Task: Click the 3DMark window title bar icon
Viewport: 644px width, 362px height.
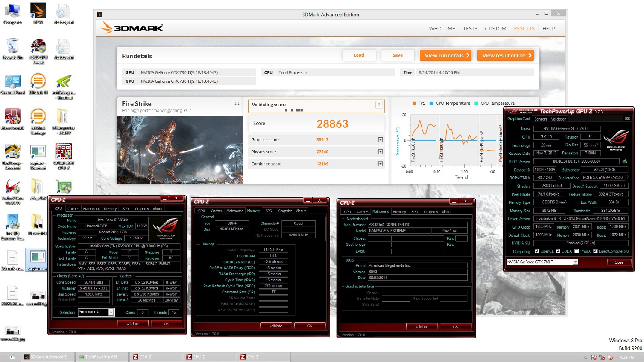Action: (100, 14)
